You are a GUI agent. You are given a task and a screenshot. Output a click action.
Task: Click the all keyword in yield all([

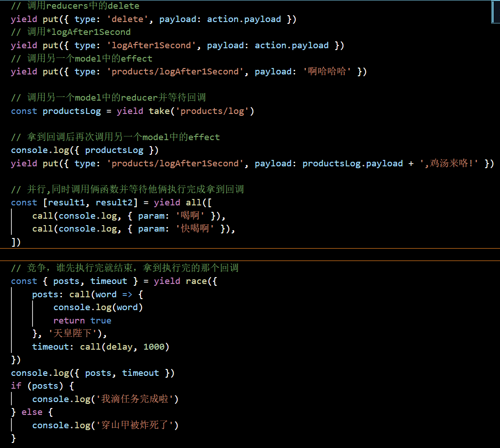[193, 203]
